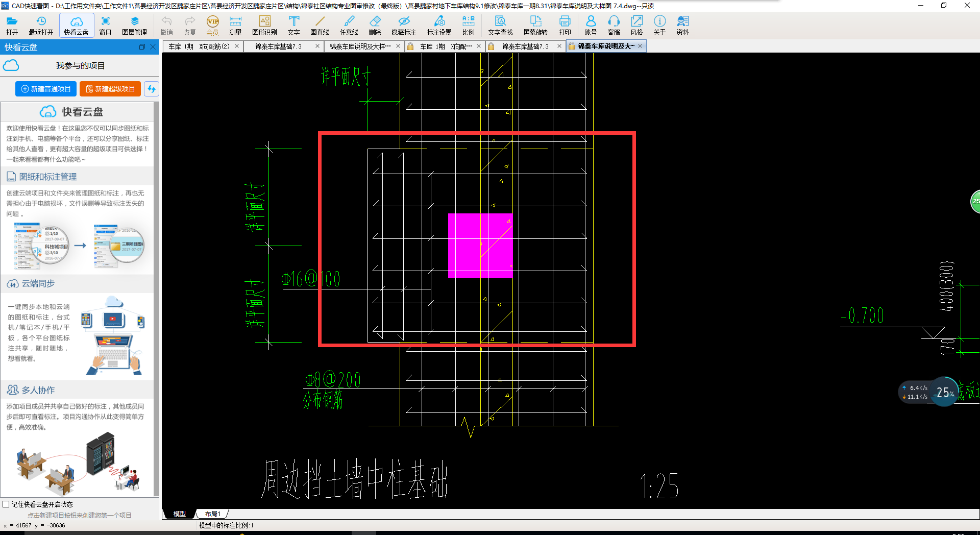Open the 资料 resources icon
The height and width of the screenshot is (535, 980).
coord(683,25)
